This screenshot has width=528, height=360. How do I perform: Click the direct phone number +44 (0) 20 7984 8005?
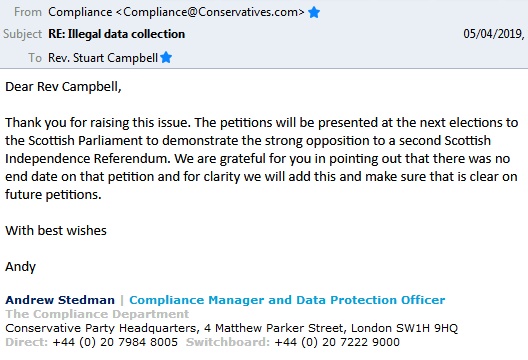[x=115, y=342]
